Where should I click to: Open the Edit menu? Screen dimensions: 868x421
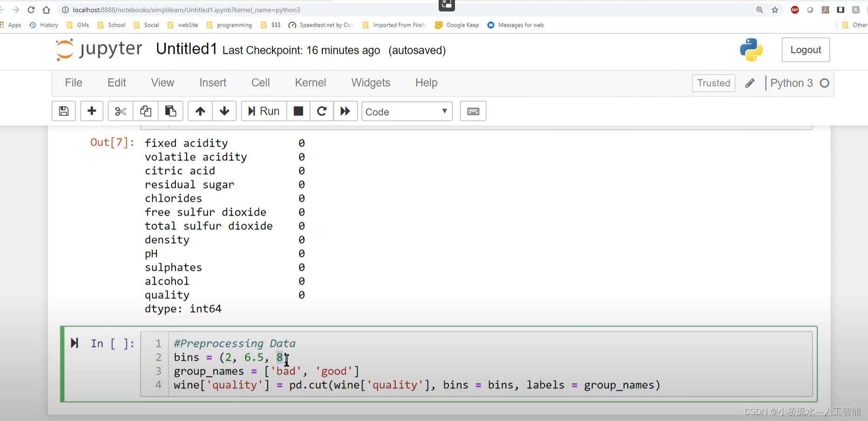coord(117,83)
